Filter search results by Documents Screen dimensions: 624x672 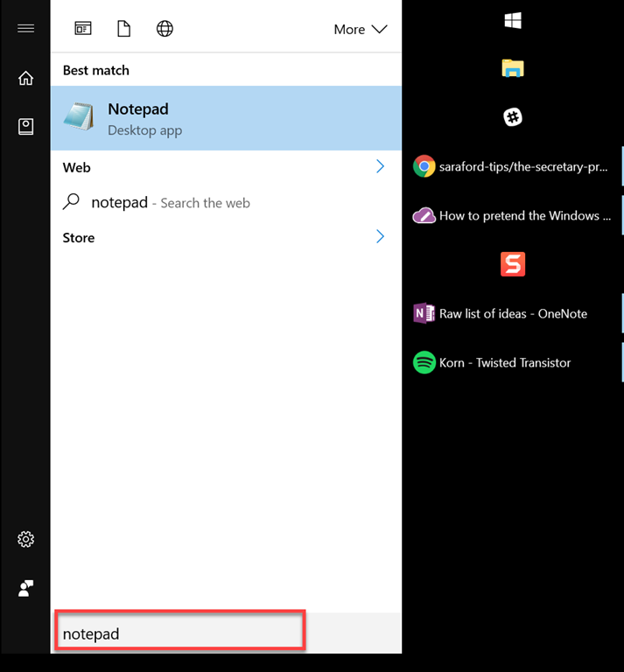[123, 29]
